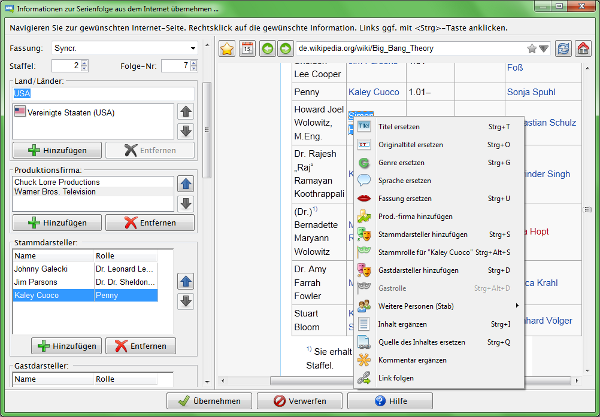
Task: Click the Übernehmen button
Action: tap(212, 400)
